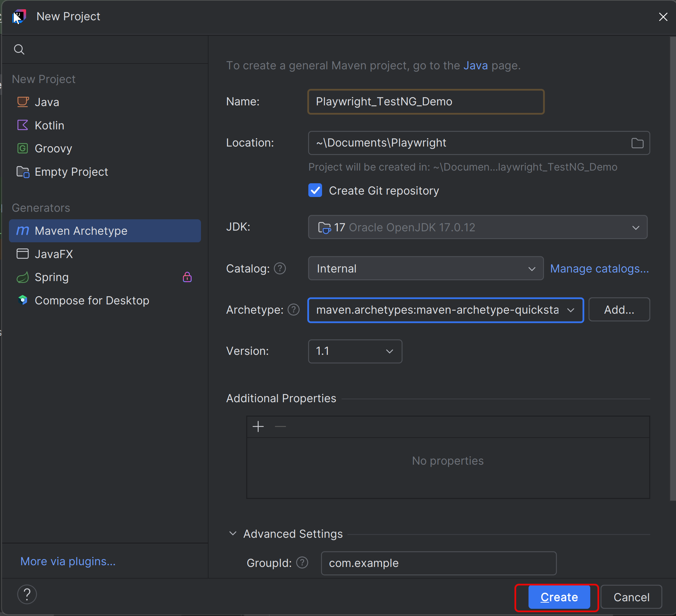The height and width of the screenshot is (616, 676).
Task: Open the Manage catalogs link
Action: (x=599, y=269)
